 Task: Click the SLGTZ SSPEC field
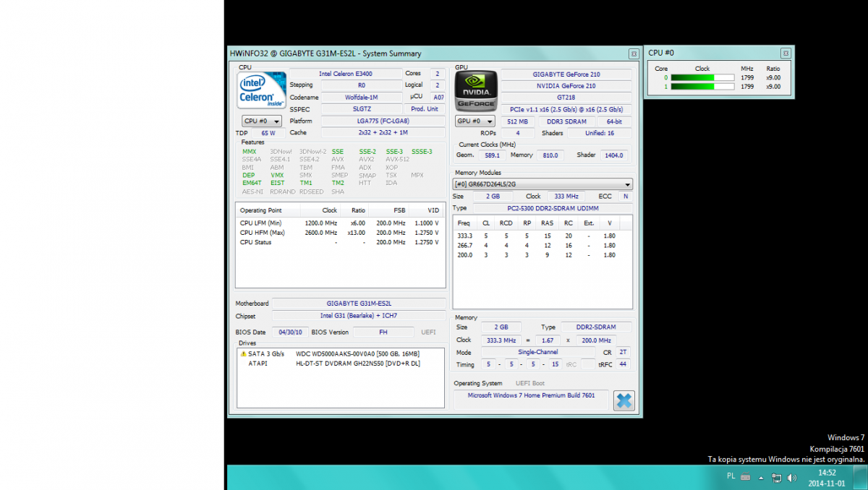click(x=362, y=108)
